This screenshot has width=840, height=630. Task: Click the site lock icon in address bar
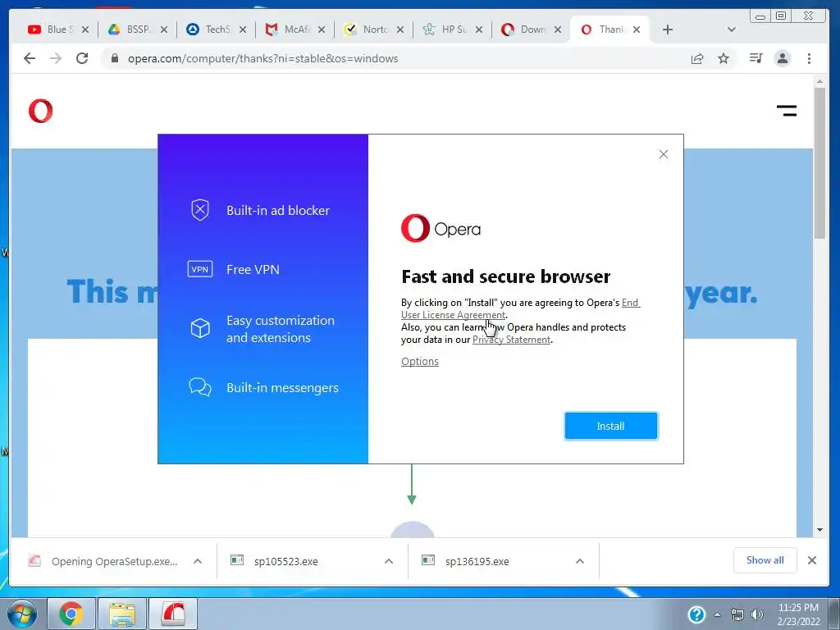(x=114, y=58)
